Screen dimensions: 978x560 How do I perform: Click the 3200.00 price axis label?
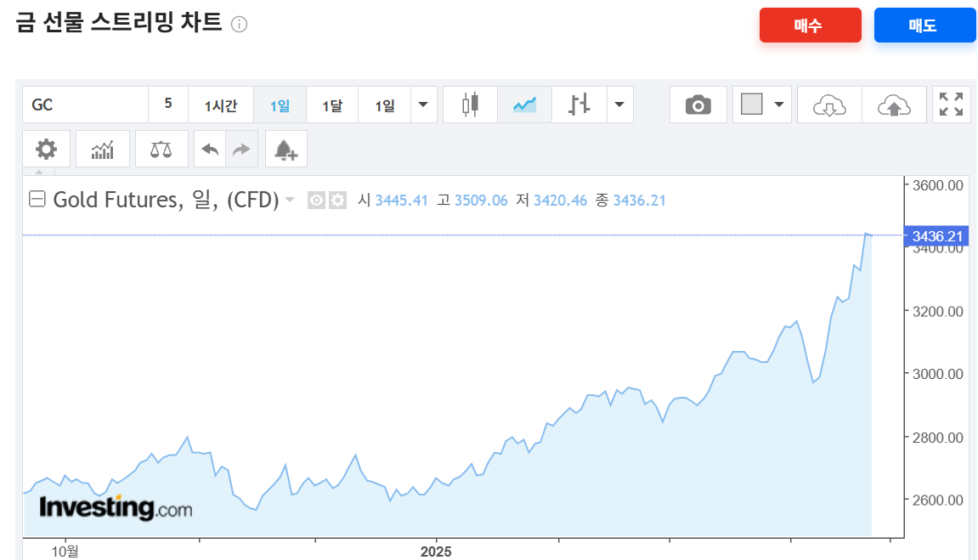click(937, 311)
